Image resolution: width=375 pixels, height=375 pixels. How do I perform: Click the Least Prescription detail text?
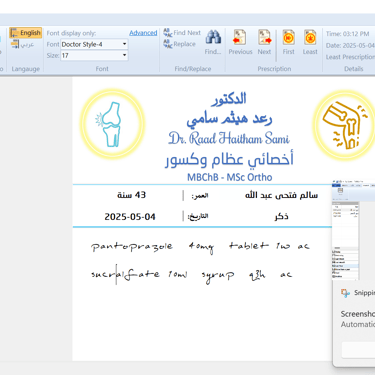tap(350, 57)
